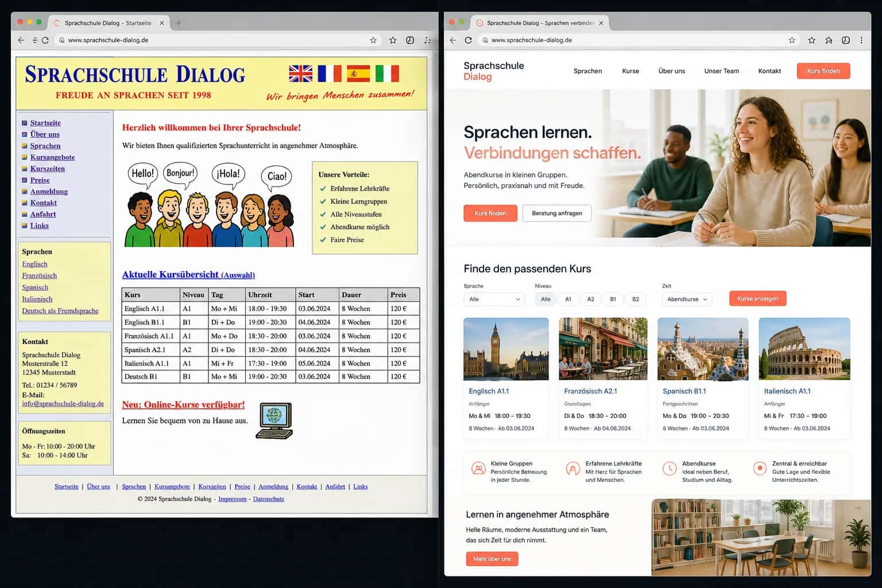Open new tab in left browser window
This screenshot has height=588, width=882.
click(x=179, y=23)
